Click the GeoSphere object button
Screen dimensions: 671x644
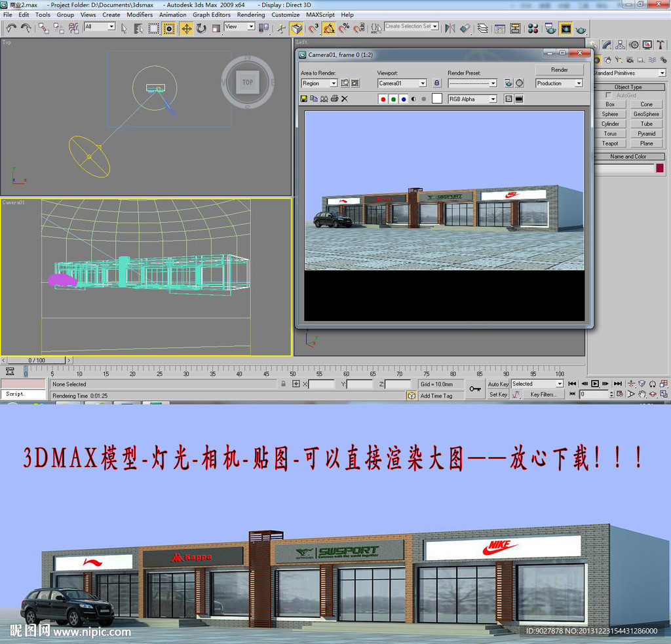point(646,114)
